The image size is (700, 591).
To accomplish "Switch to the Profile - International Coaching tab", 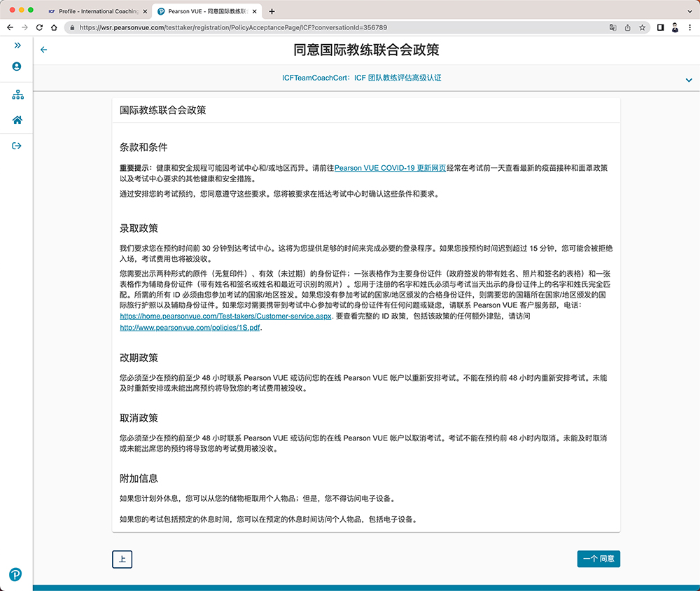I will [x=98, y=11].
